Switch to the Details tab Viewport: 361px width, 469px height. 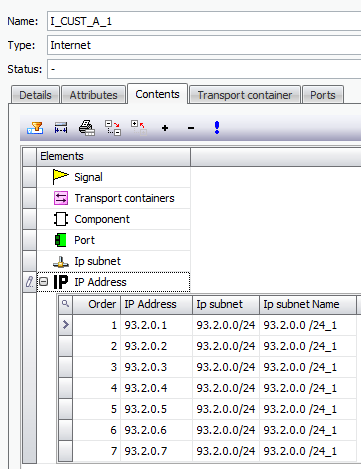point(35,95)
